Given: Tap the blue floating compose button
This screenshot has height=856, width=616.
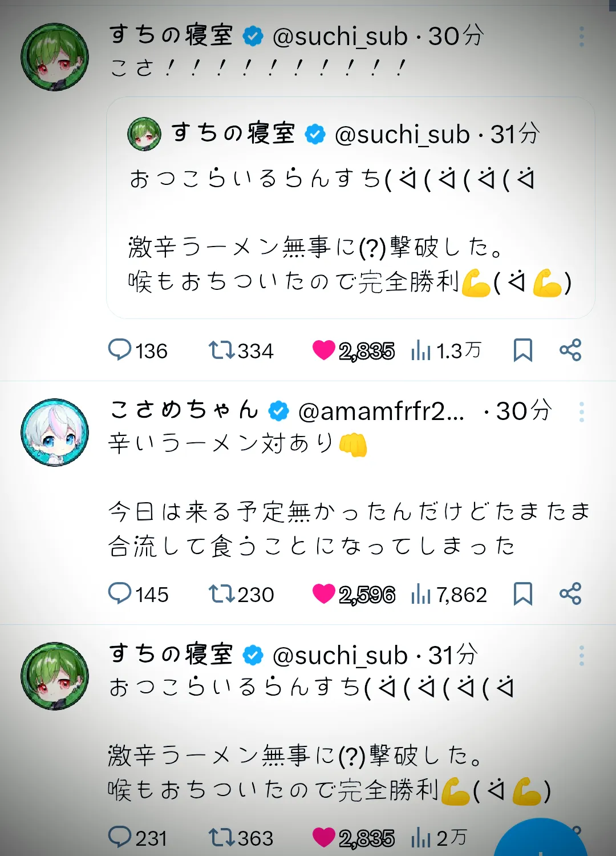Looking at the screenshot, I should (x=540, y=838).
